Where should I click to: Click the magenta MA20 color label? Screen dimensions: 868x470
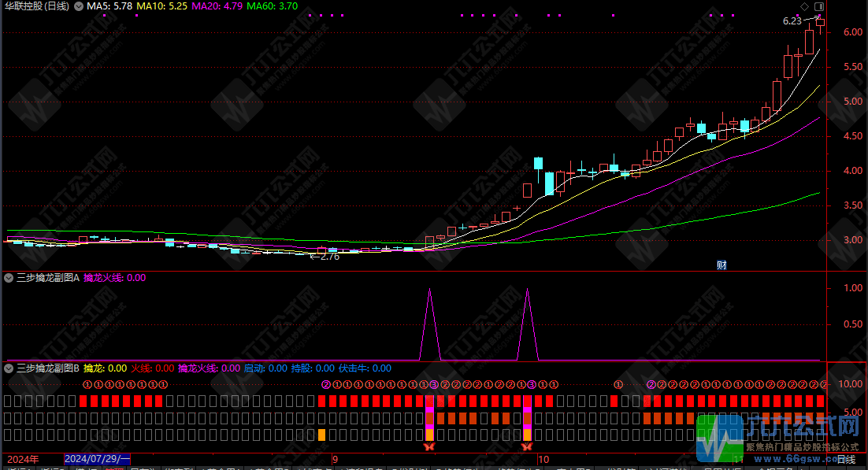(x=217, y=6)
